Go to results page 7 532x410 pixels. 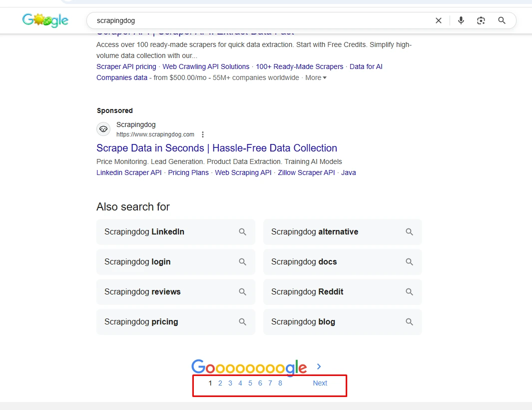pyautogui.click(x=270, y=383)
